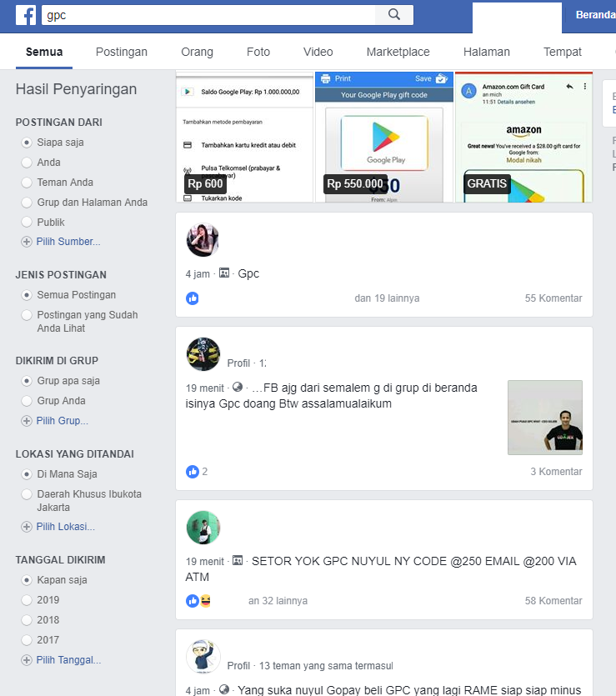The image size is (616, 696).
Task: Switch to the Postingan tab
Action: click(x=122, y=52)
